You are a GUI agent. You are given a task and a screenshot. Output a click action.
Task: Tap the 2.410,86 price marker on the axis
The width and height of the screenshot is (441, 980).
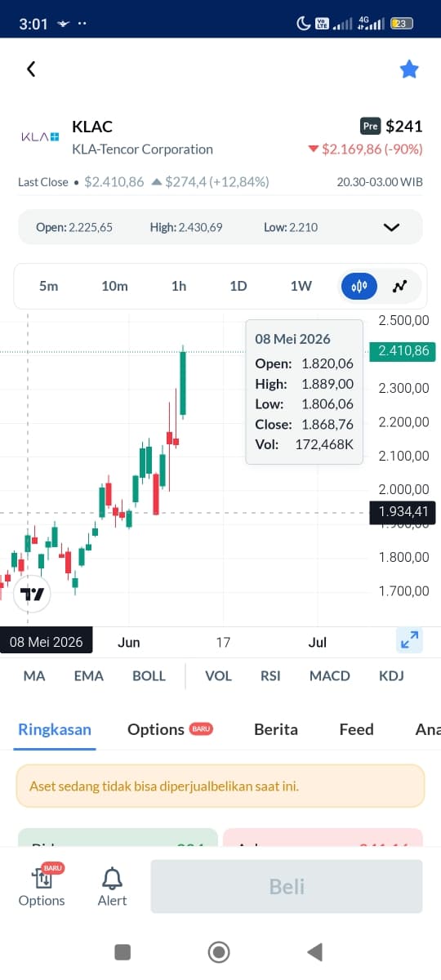403,352
